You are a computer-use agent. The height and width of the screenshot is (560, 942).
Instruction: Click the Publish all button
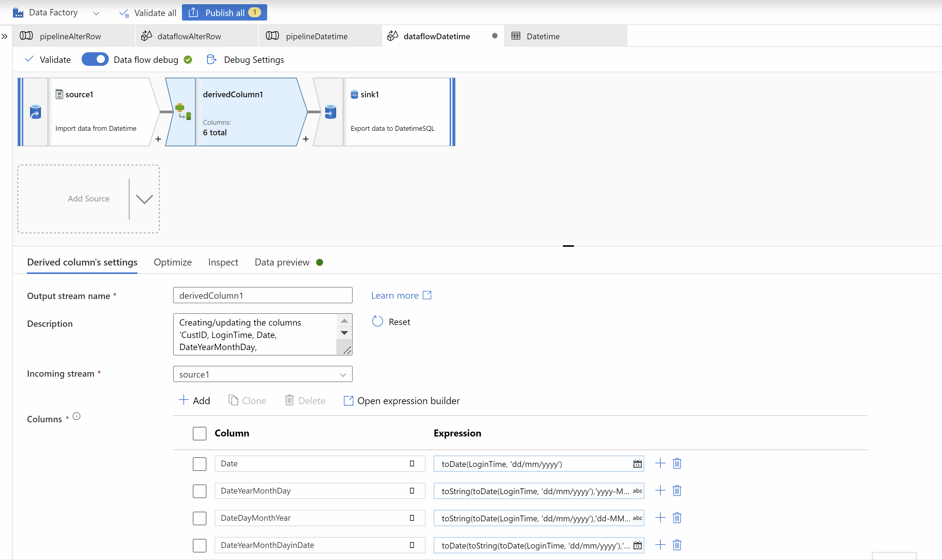point(224,12)
